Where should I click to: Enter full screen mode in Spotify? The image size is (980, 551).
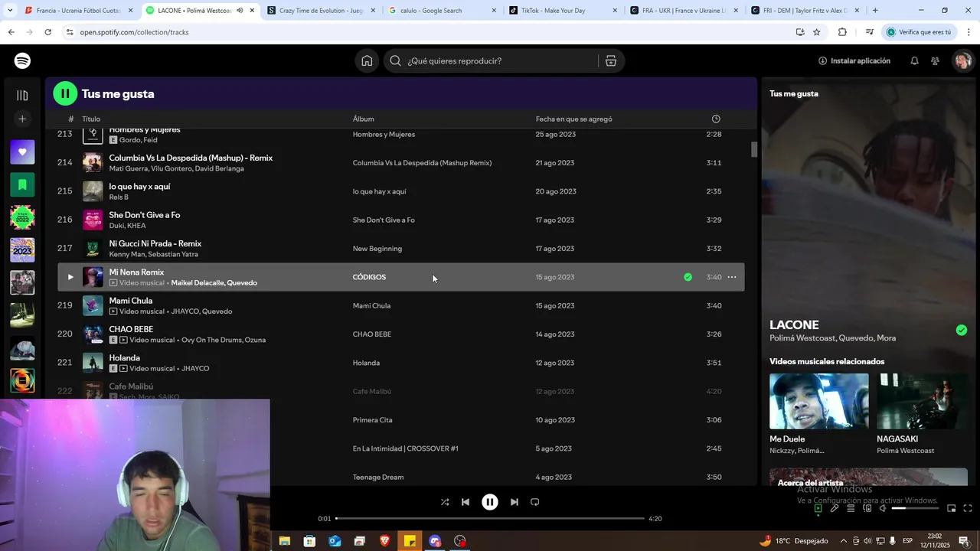point(968,508)
